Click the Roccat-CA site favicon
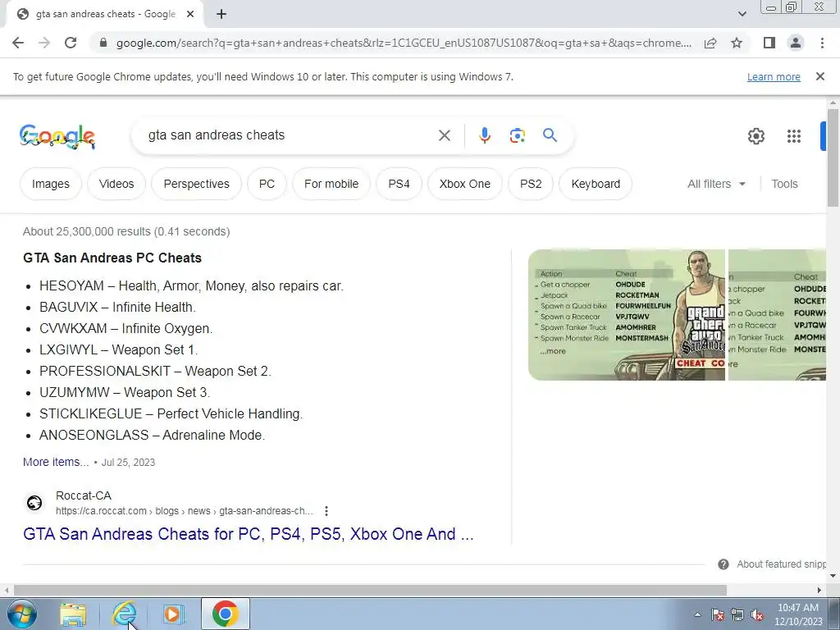The image size is (840, 630). click(34, 503)
